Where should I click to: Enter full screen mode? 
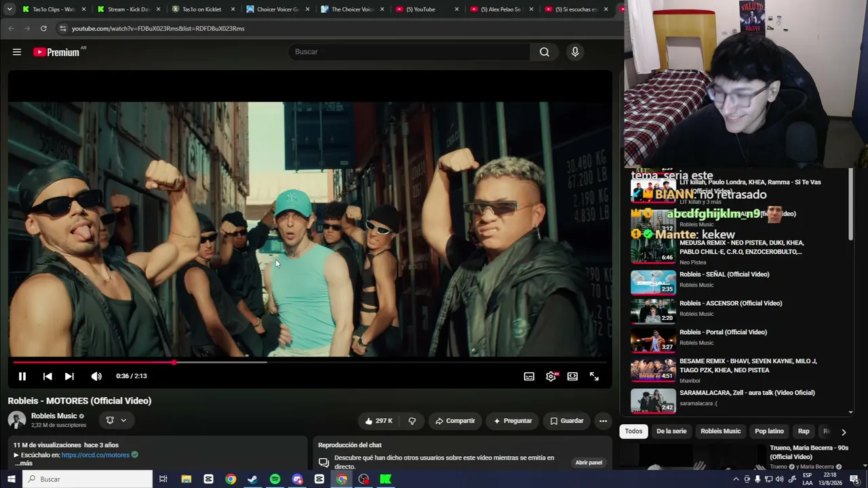(594, 376)
